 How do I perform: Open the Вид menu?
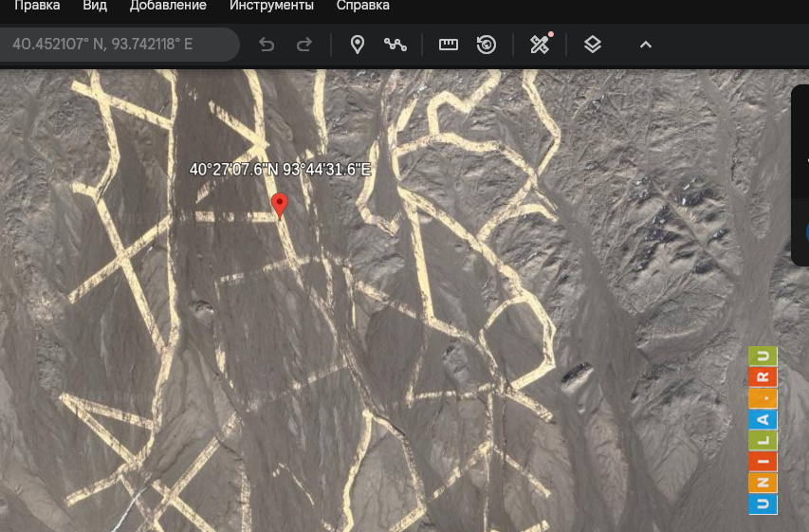[95, 6]
